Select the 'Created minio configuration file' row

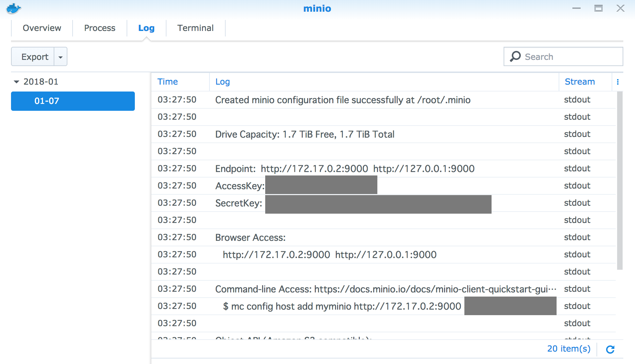click(384, 100)
